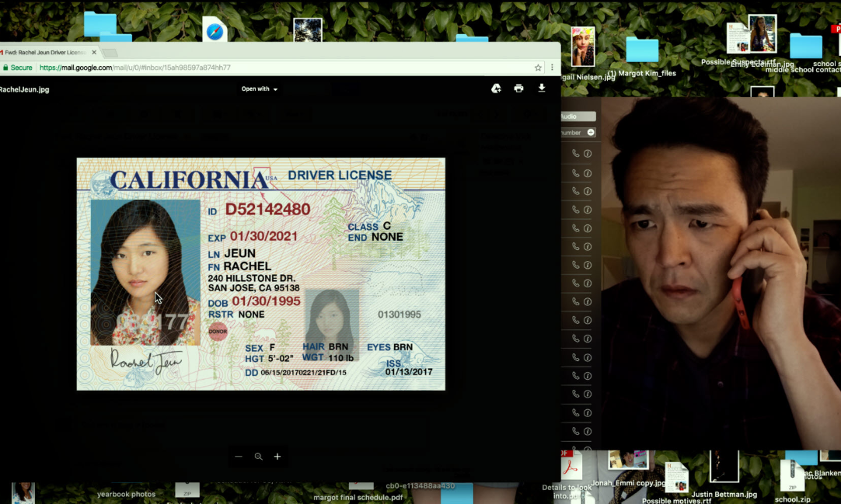Screen dimensions: 841x504
Task: Open the Chrome three-dot menu
Action: (552, 68)
